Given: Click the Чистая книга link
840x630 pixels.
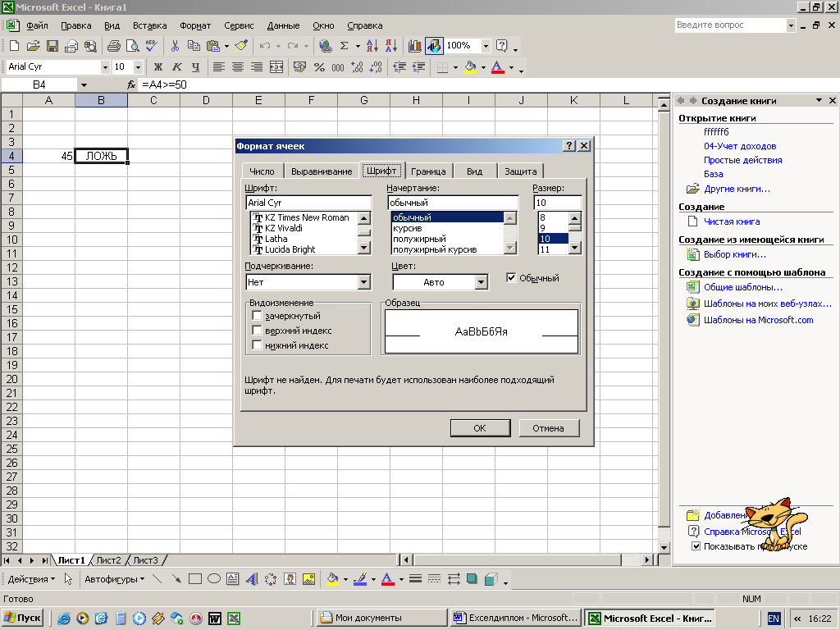Looking at the screenshot, I should [x=731, y=221].
